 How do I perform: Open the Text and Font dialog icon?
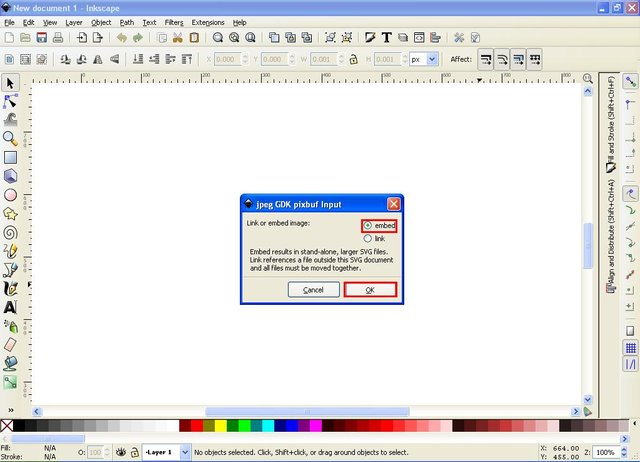click(386, 38)
